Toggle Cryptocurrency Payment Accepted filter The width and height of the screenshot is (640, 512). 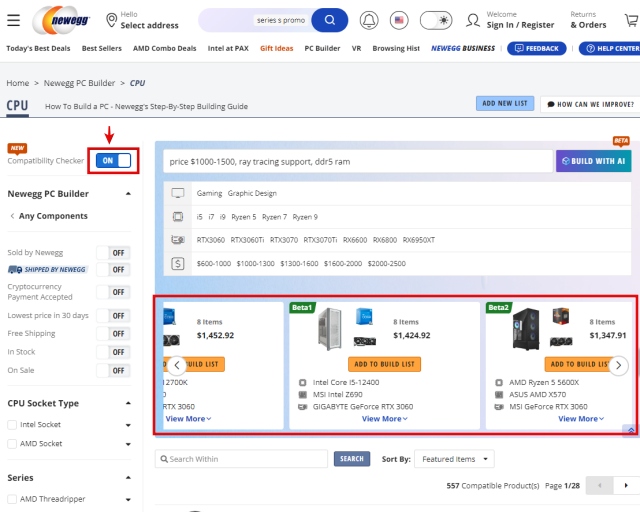(x=113, y=292)
